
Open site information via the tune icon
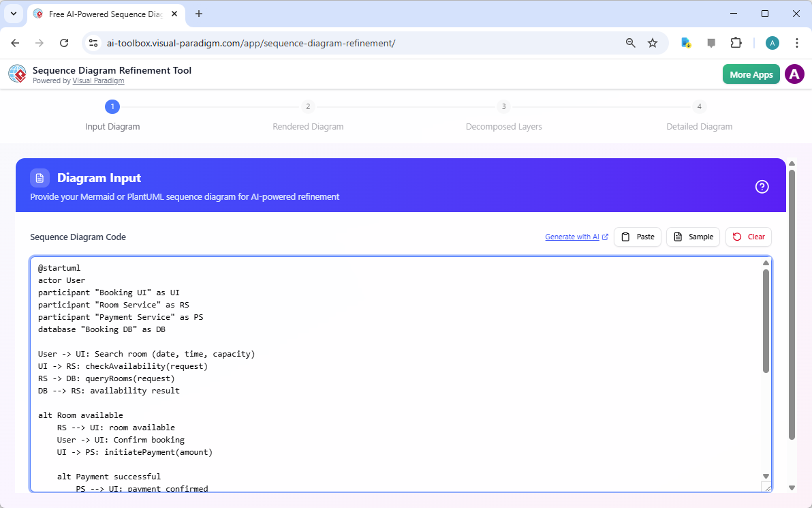93,42
